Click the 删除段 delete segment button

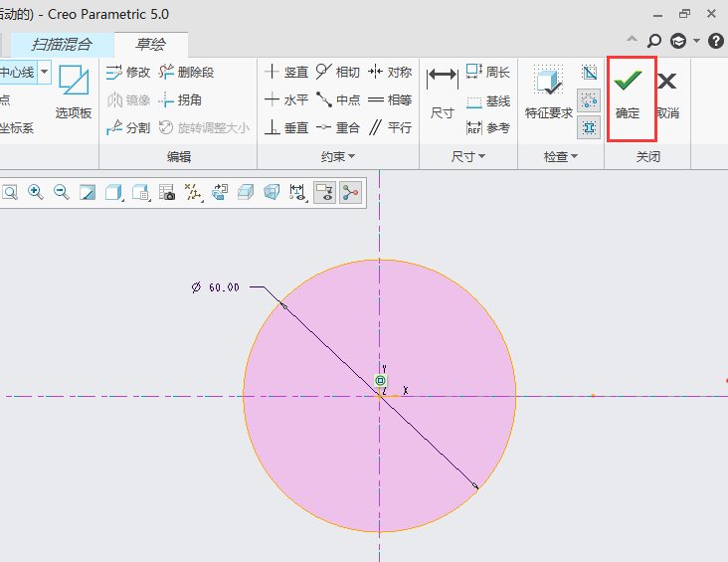click(x=187, y=73)
